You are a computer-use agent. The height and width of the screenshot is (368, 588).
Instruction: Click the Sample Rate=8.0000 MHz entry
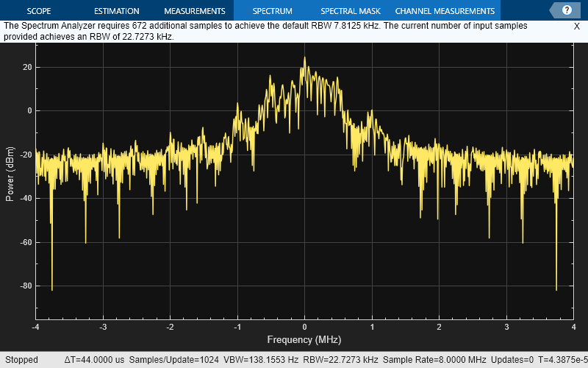(434, 360)
